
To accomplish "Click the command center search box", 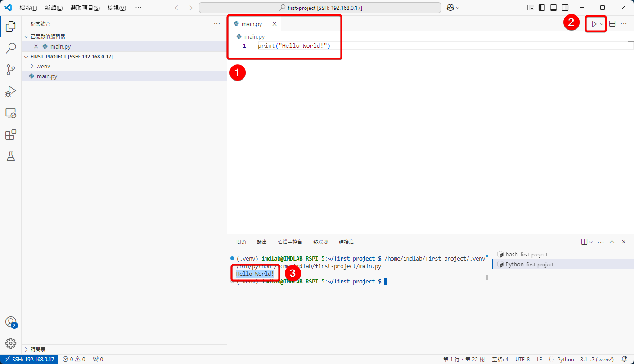I will (x=320, y=8).
